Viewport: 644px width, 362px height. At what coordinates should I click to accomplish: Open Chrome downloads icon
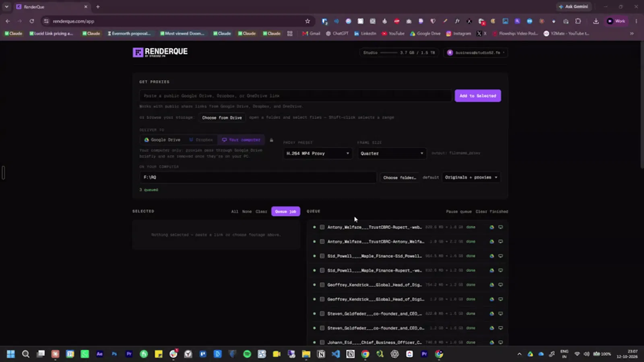pyautogui.click(x=596, y=21)
